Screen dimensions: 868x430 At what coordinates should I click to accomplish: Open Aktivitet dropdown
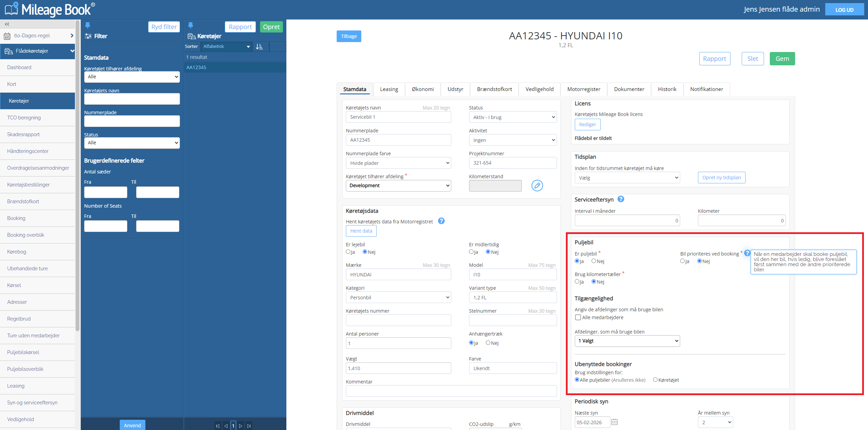(x=513, y=140)
